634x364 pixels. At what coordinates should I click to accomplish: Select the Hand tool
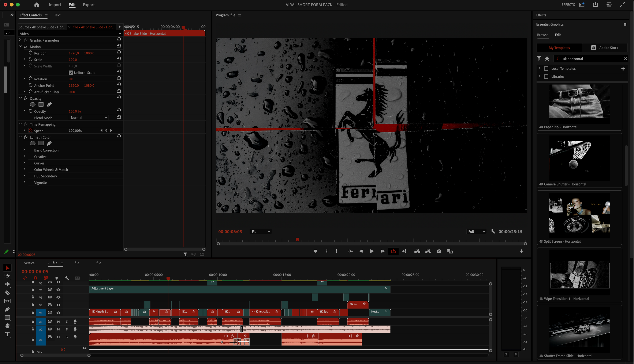[7, 326]
